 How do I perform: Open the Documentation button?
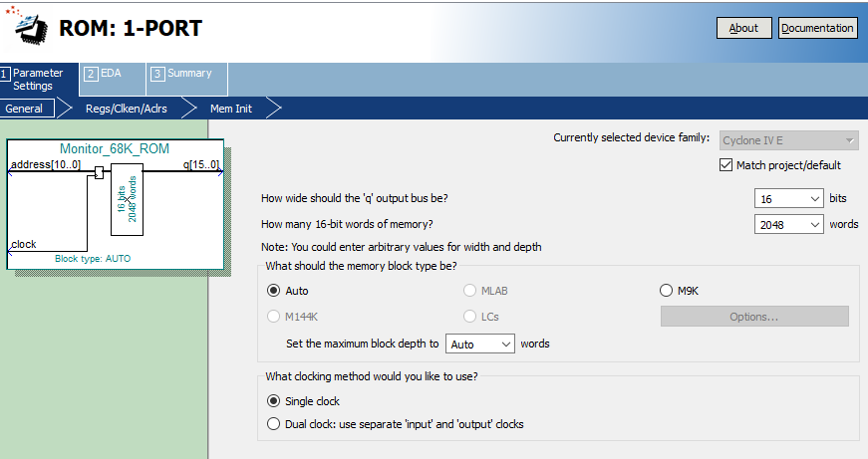pyautogui.click(x=817, y=28)
